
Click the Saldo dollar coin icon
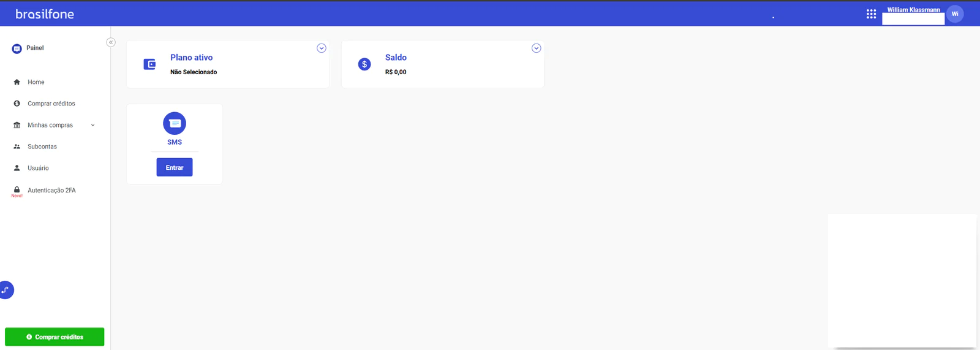point(364,64)
